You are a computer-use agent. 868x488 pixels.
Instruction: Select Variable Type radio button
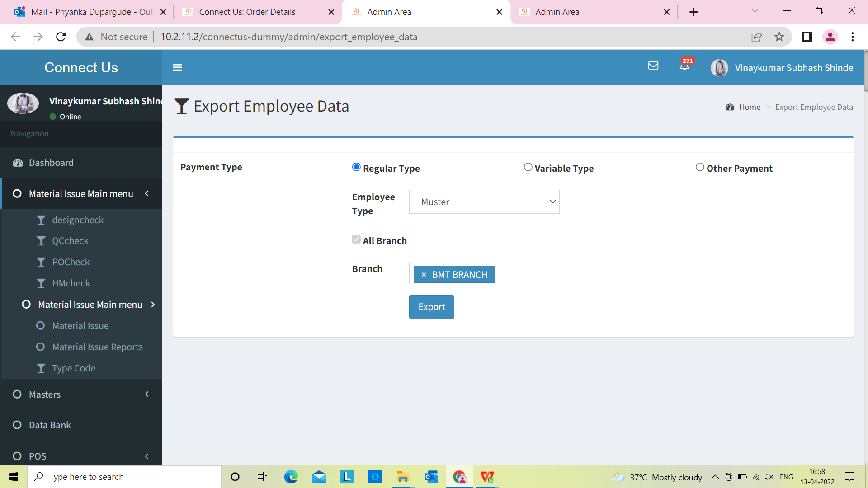[528, 167]
